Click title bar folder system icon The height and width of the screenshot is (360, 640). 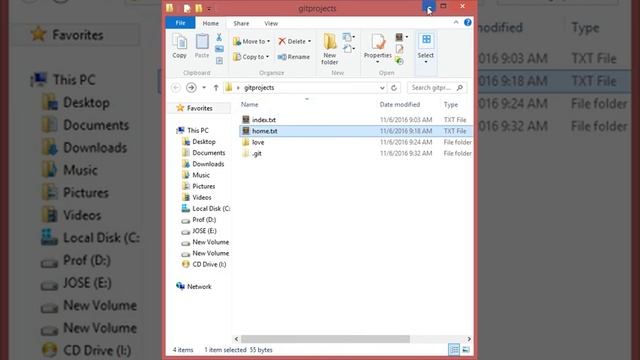tap(170, 8)
